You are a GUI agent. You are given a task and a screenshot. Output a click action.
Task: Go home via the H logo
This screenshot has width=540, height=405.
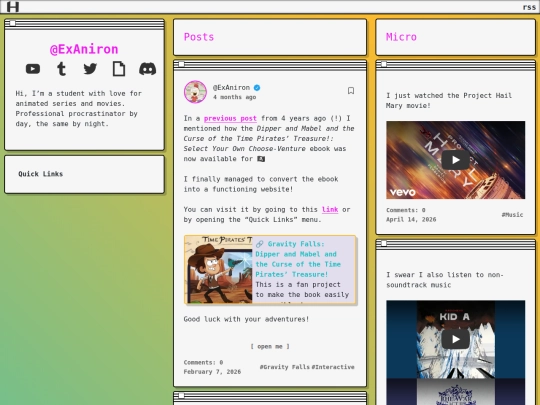click(x=13, y=7)
